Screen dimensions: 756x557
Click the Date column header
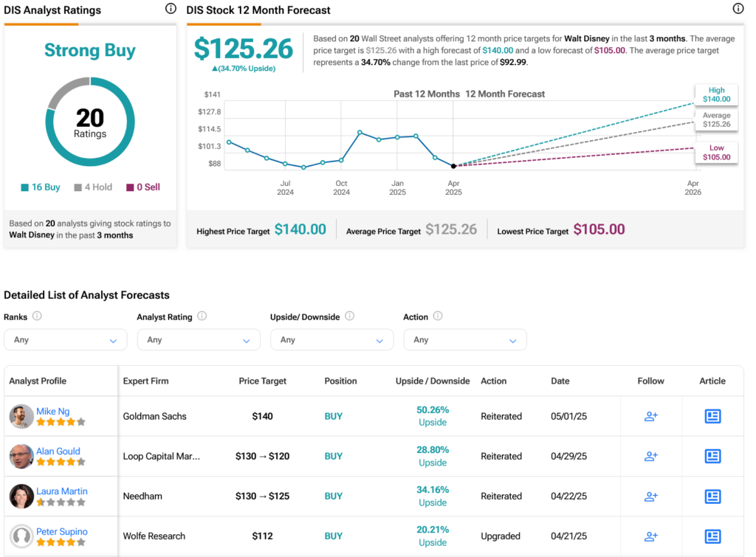pyautogui.click(x=560, y=381)
